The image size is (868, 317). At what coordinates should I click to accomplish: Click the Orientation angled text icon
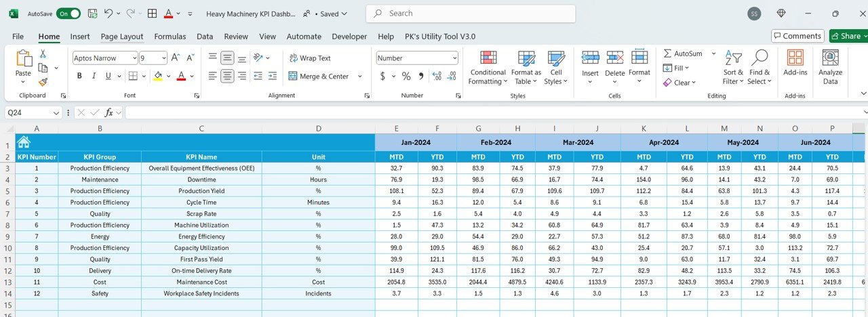click(x=258, y=58)
